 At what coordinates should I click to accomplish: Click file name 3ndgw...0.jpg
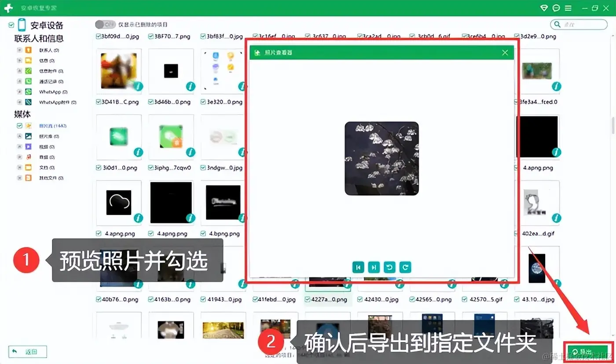click(x=224, y=168)
